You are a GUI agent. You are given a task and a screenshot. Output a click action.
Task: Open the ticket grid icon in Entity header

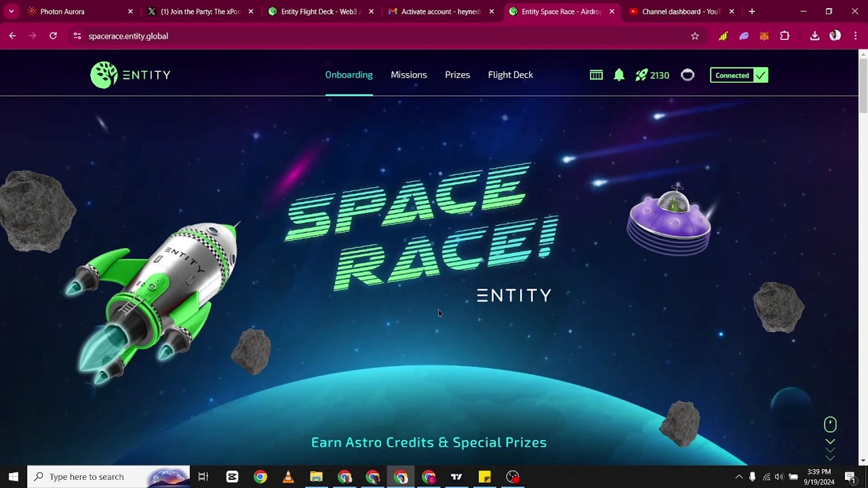[x=596, y=75]
